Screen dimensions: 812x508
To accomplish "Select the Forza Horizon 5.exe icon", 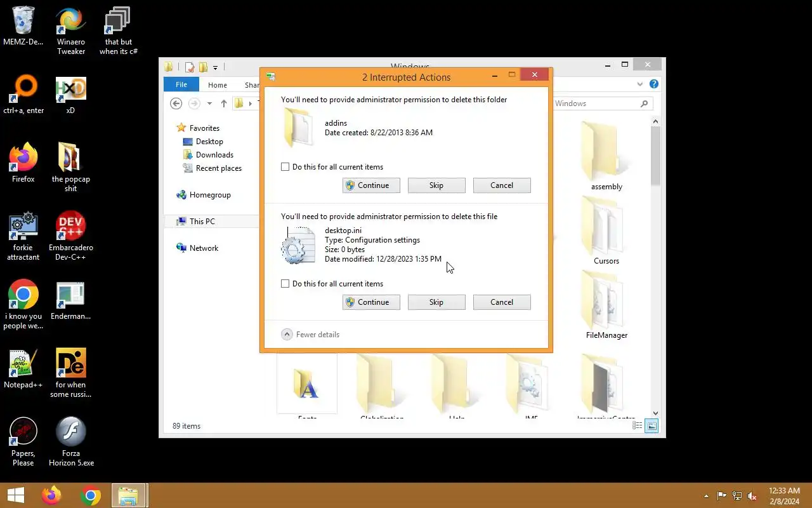I will 70,441.
